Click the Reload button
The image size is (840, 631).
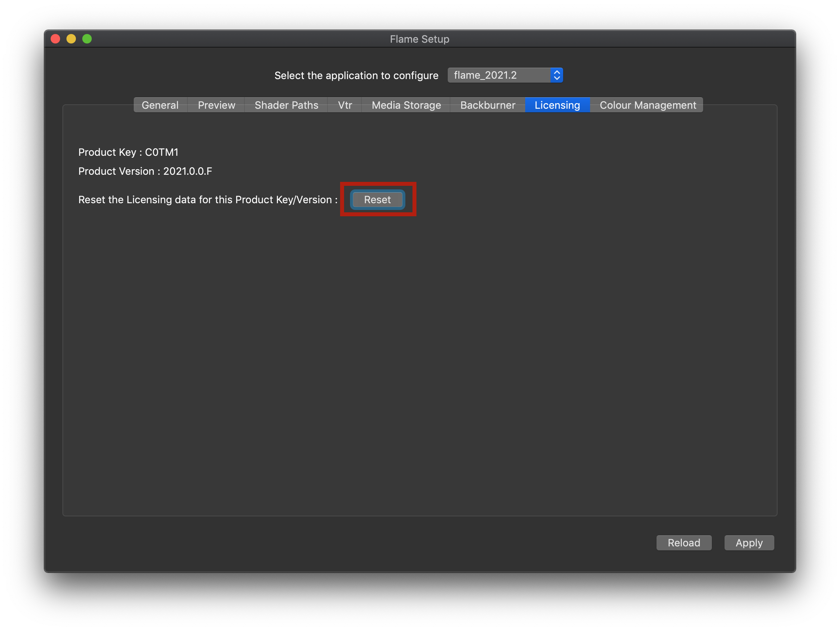click(683, 543)
